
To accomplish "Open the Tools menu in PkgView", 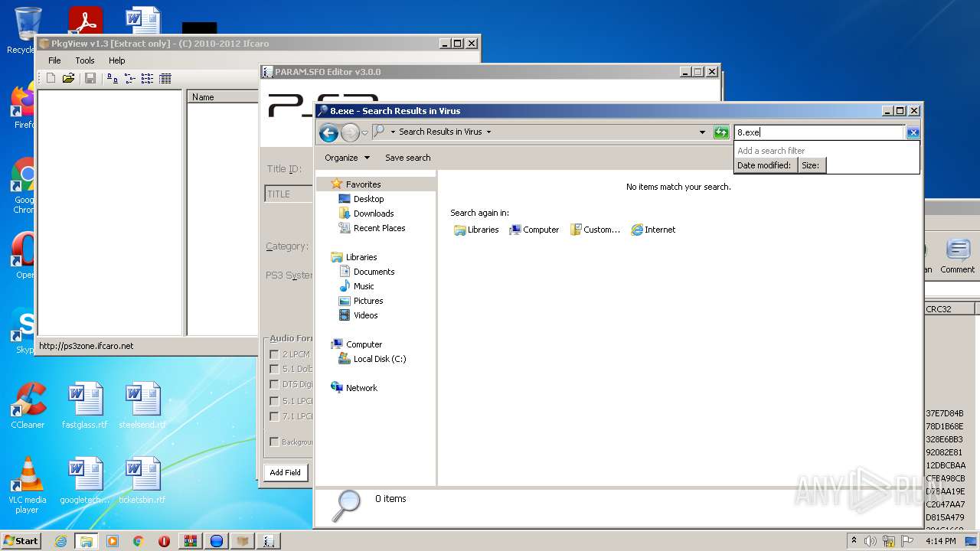I will [x=85, y=60].
